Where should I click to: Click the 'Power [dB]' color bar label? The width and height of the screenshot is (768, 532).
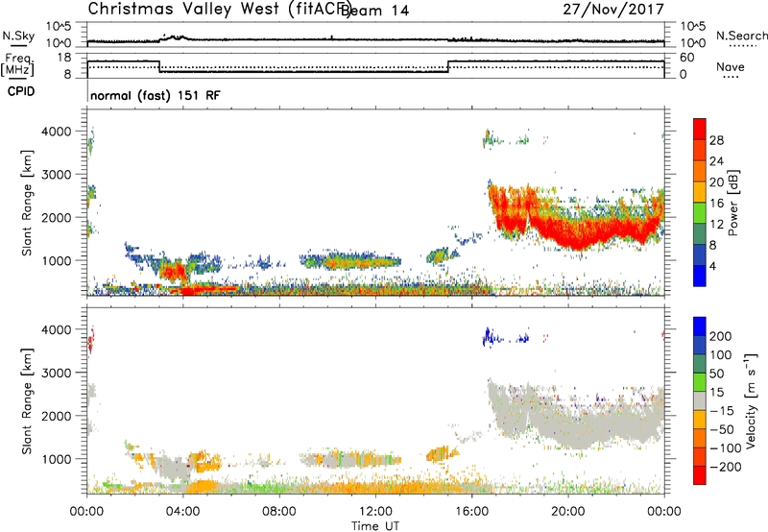(732, 203)
